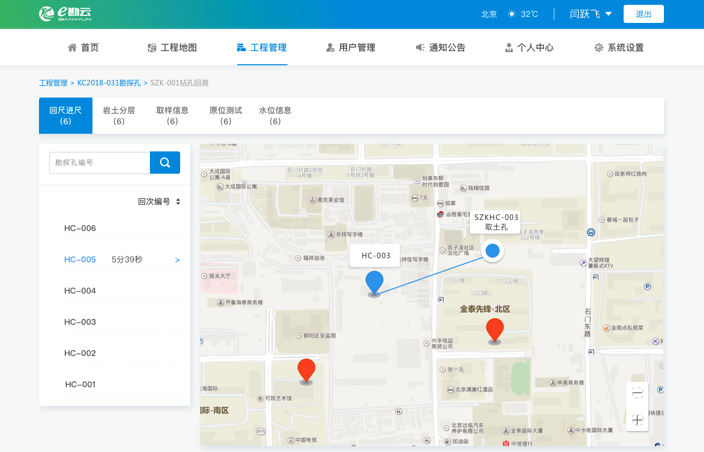Open the 系统设置 menu

click(618, 47)
